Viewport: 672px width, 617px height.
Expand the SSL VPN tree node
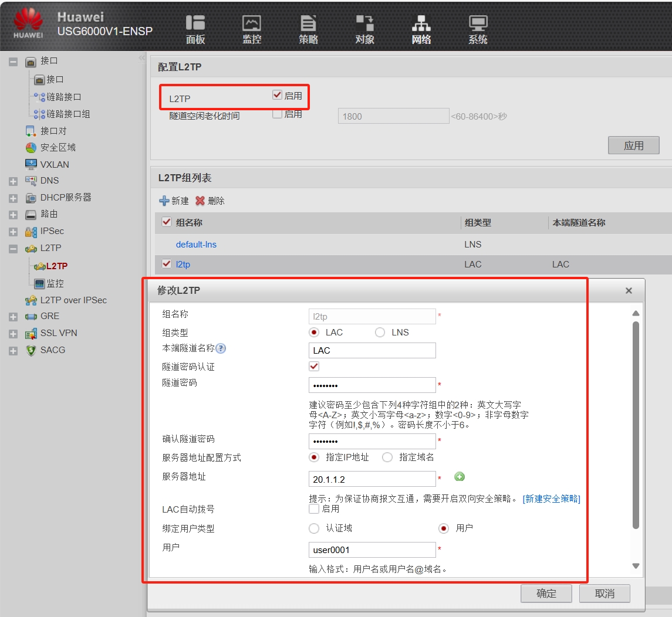coord(13,334)
